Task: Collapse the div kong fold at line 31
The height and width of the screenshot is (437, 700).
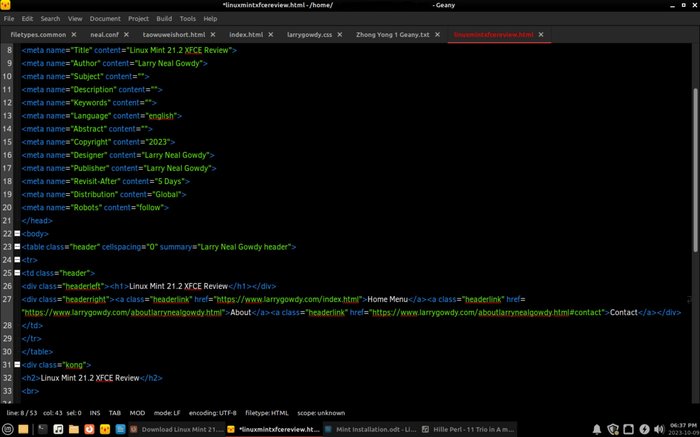Action: [x=17, y=364]
